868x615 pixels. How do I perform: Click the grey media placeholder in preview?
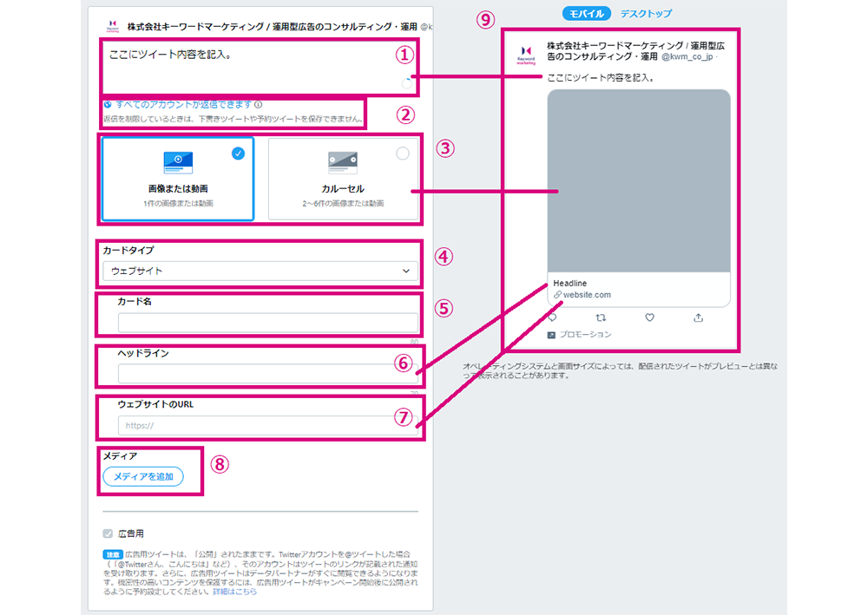point(639,180)
